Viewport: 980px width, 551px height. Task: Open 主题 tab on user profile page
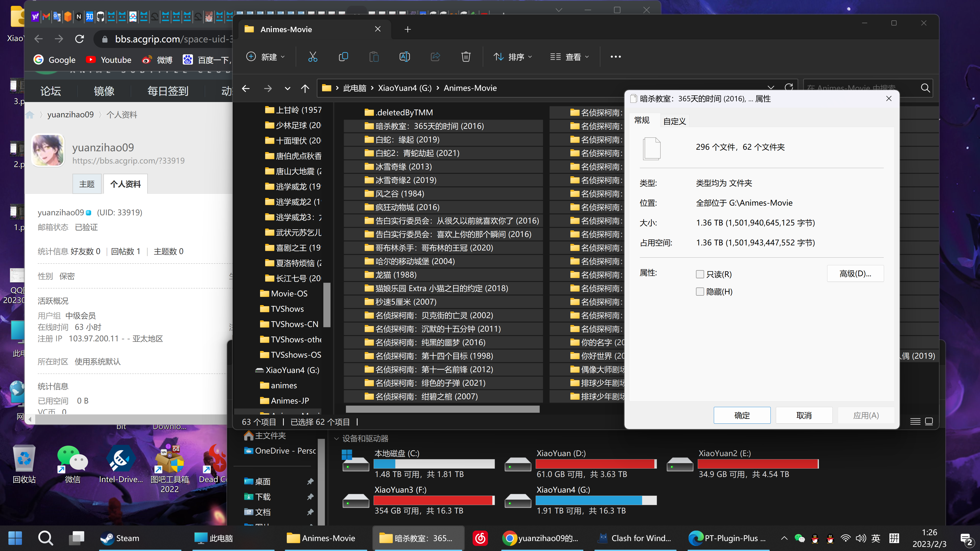click(87, 184)
